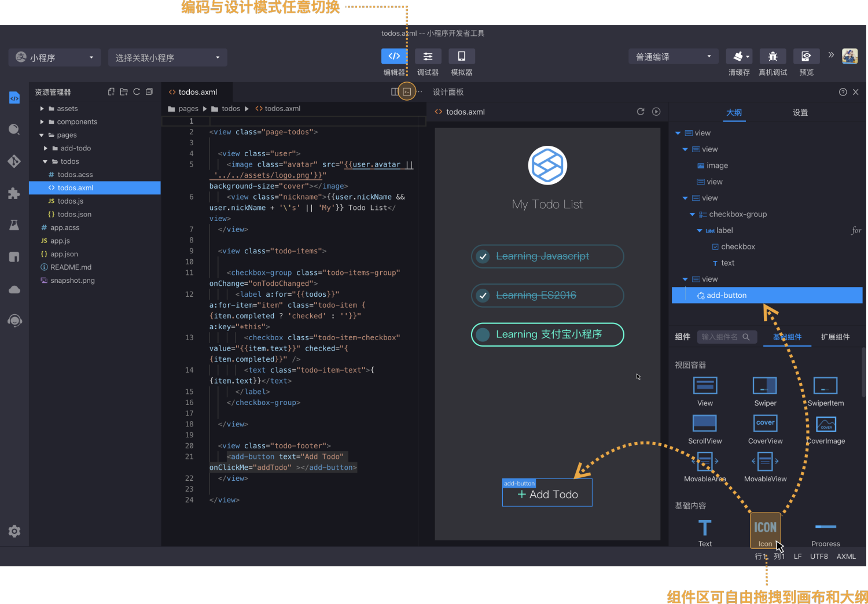Click the run button in design canvas header
This screenshot has height=604, width=868.
point(656,112)
